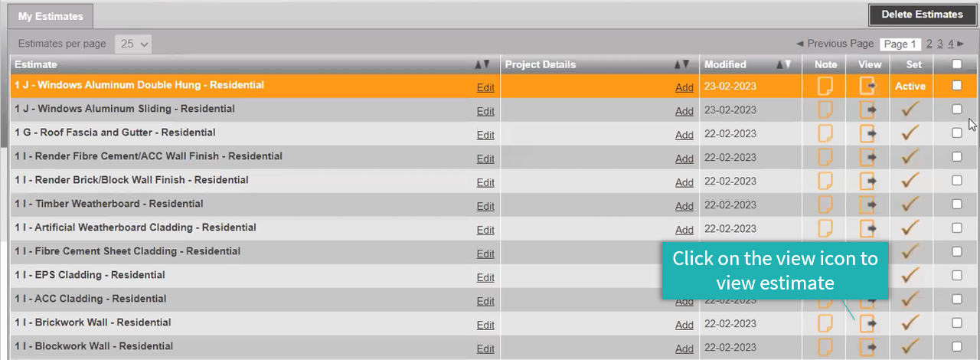Switch to the My Estimates tab
The height and width of the screenshot is (360, 980).
coord(51,16)
